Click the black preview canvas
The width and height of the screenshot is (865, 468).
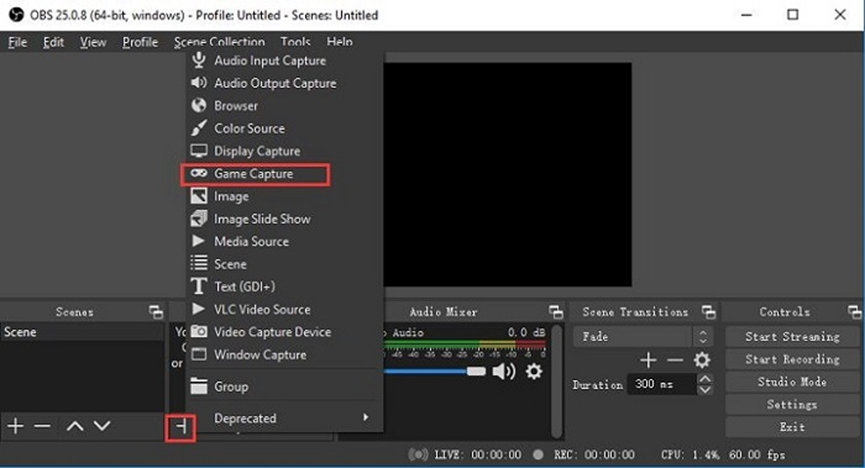point(508,174)
